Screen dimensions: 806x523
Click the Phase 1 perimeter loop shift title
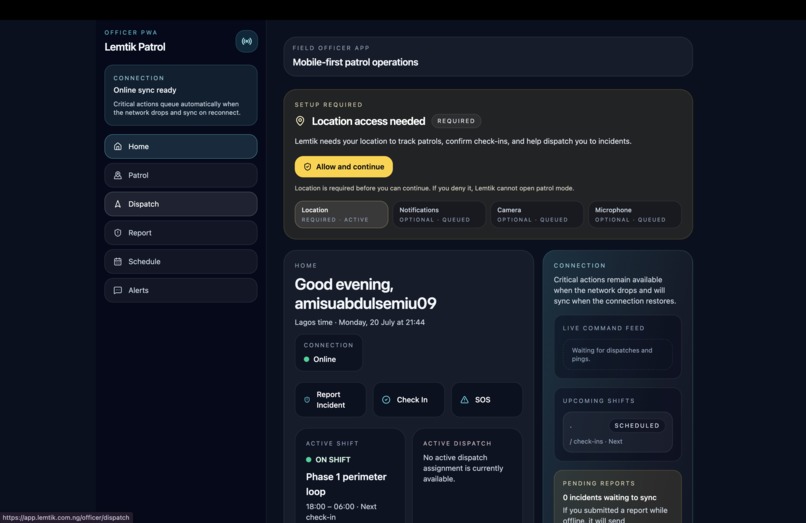coord(346,484)
